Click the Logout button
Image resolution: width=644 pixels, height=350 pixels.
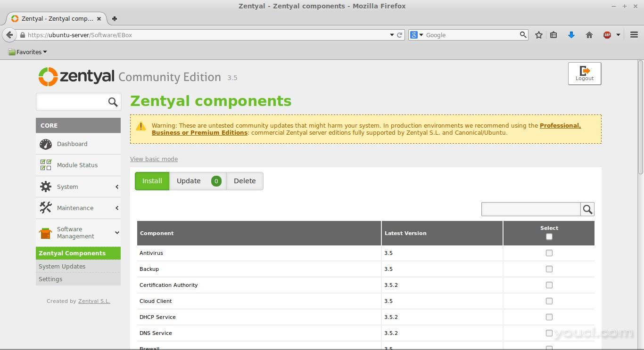coord(585,73)
